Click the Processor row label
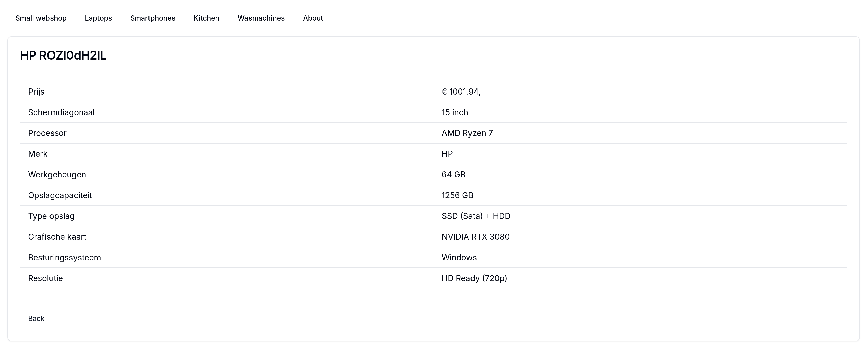 47,133
